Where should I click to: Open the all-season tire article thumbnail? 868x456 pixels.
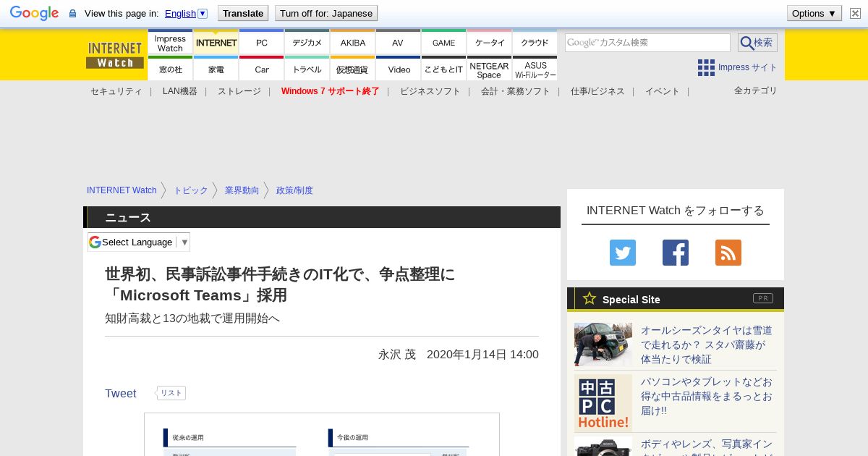click(x=603, y=345)
